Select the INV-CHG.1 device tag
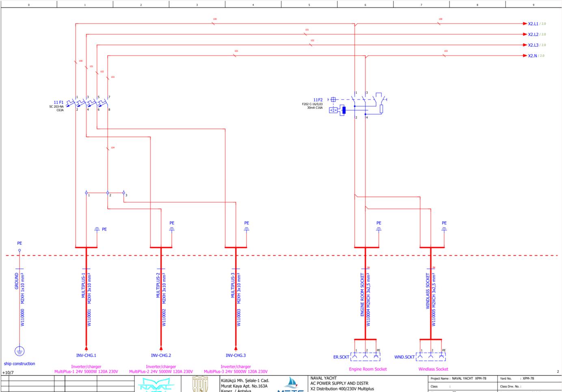562x392 pixels. [86, 355]
